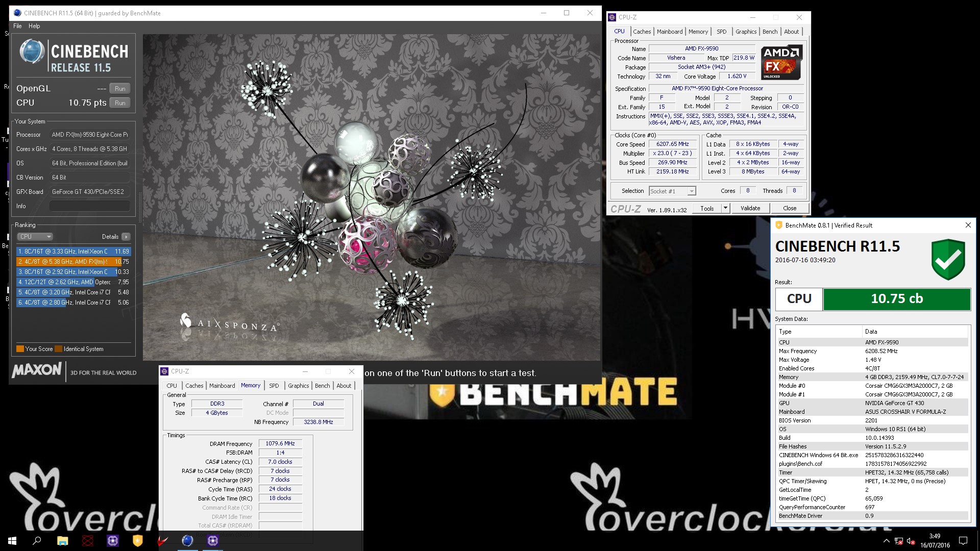Open the Socket #1 selection dropdown
The image size is (980, 551).
[x=672, y=191]
